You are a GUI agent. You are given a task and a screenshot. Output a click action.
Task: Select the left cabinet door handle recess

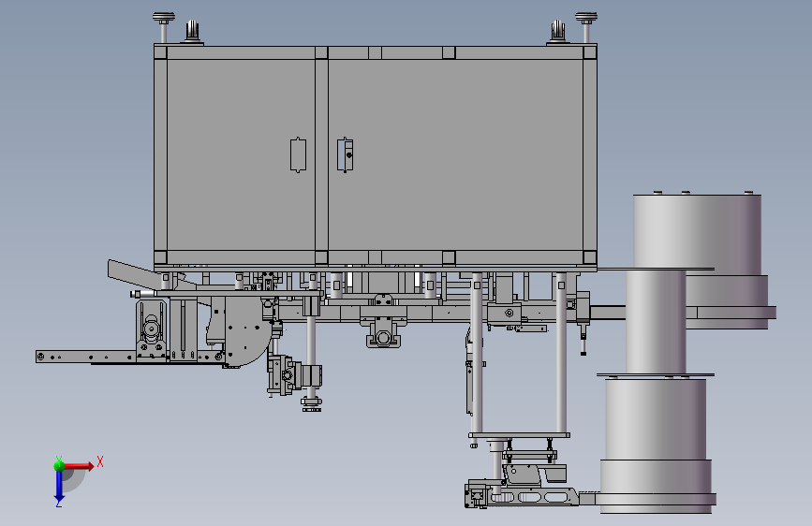(298, 154)
